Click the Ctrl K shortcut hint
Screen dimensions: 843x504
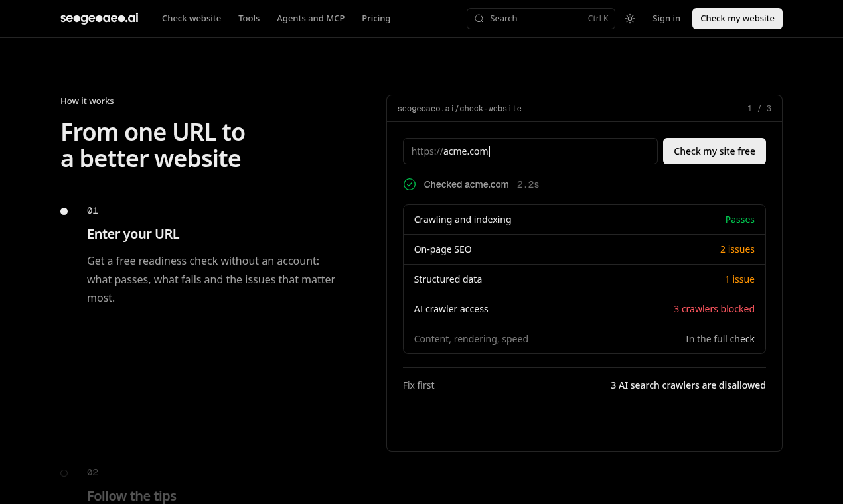[x=598, y=19]
